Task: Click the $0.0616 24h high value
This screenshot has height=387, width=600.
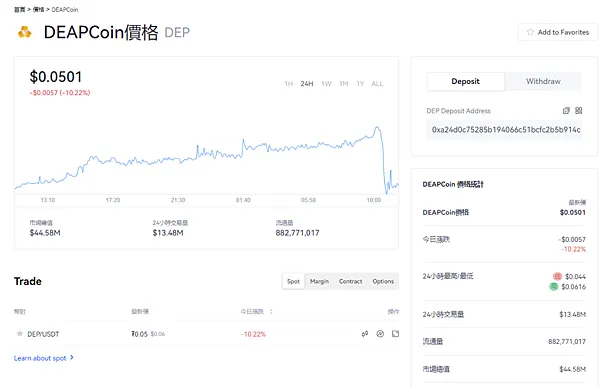Action: coord(574,287)
